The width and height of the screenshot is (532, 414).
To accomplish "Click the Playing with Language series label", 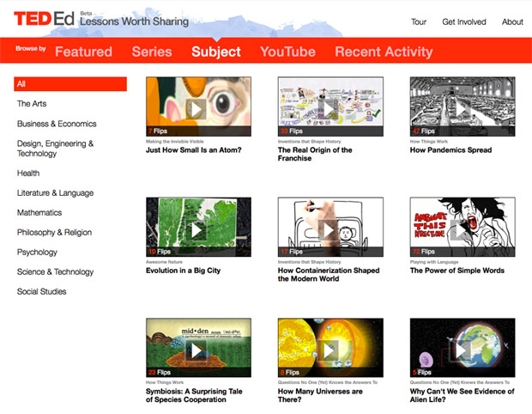I will pyautogui.click(x=434, y=262).
